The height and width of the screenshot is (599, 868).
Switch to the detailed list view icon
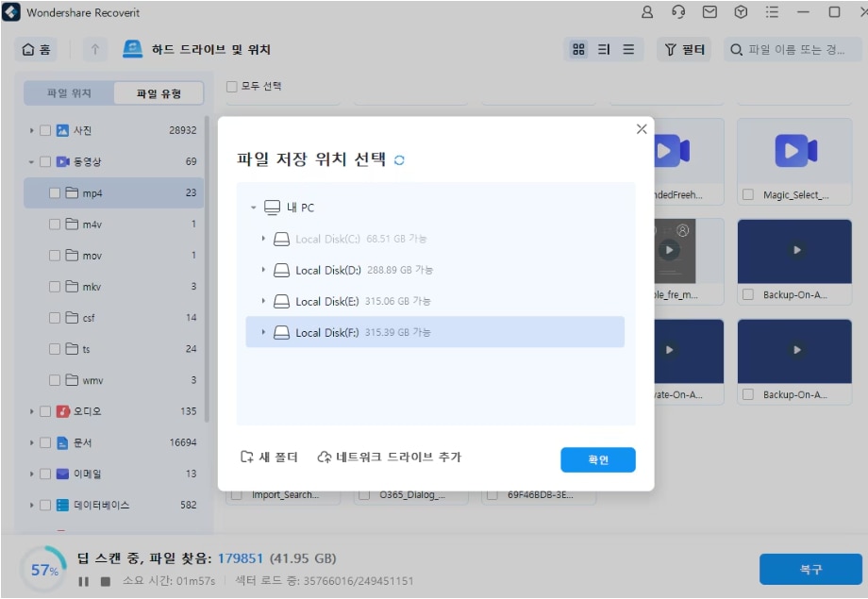(x=628, y=50)
